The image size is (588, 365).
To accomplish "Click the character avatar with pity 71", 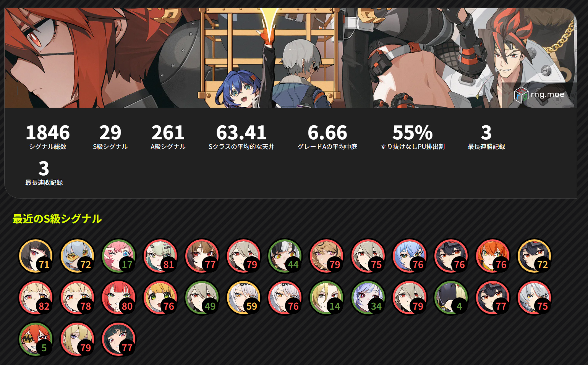I will coord(36,256).
